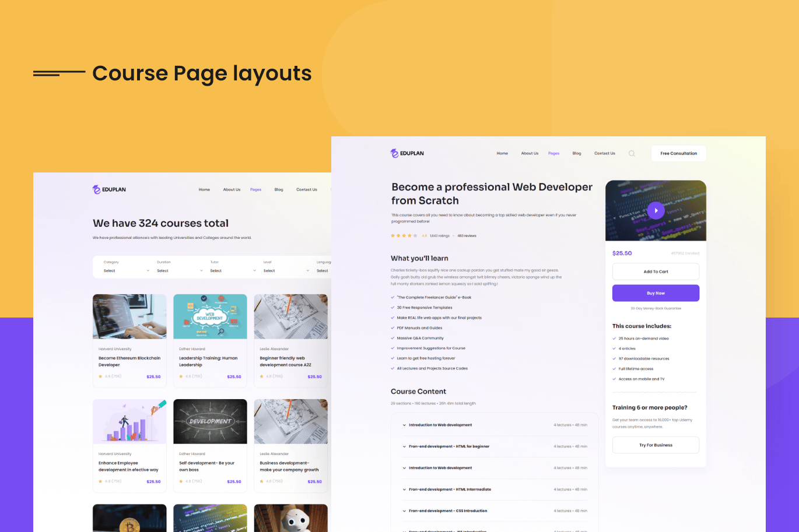Open Become Ethereum Blockchain Developer course thumbnail

129,316
